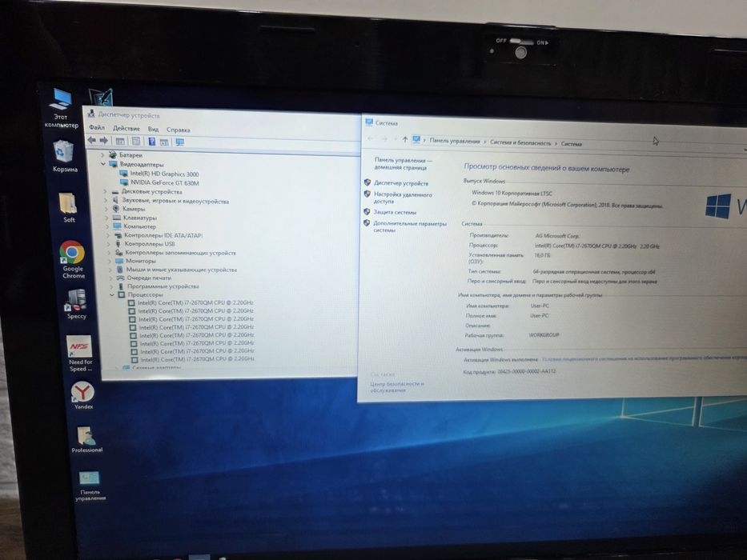Click the WORKGROUP workgroup value
The height and width of the screenshot is (560, 747).
click(x=544, y=335)
